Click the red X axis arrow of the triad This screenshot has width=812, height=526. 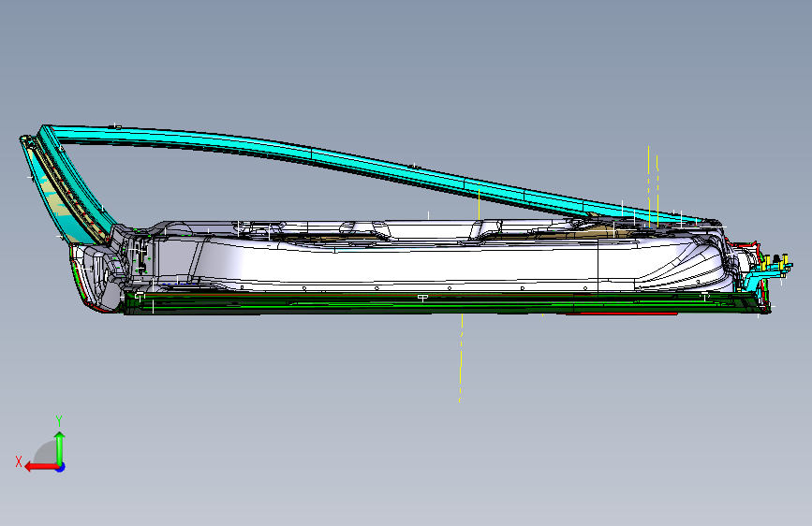click(41, 467)
